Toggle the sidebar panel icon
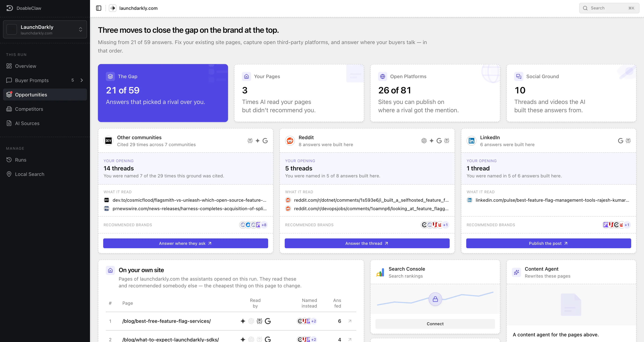The image size is (644, 342). (x=99, y=8)
